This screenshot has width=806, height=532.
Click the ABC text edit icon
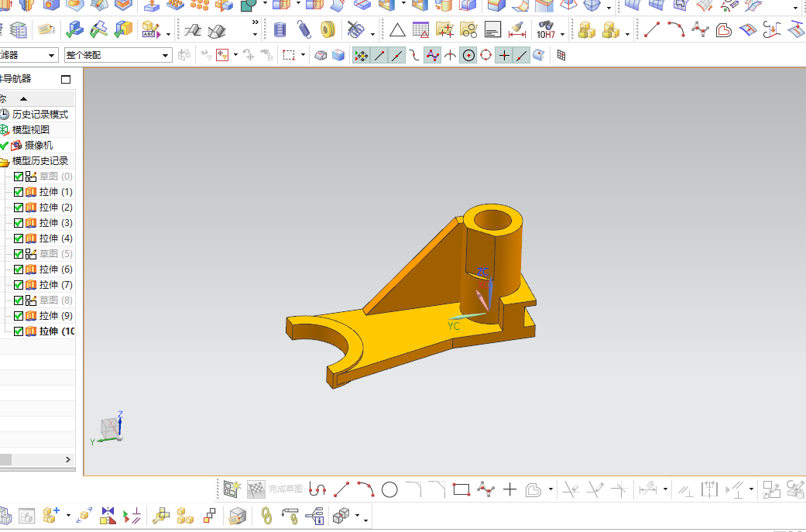coord(151,29)
